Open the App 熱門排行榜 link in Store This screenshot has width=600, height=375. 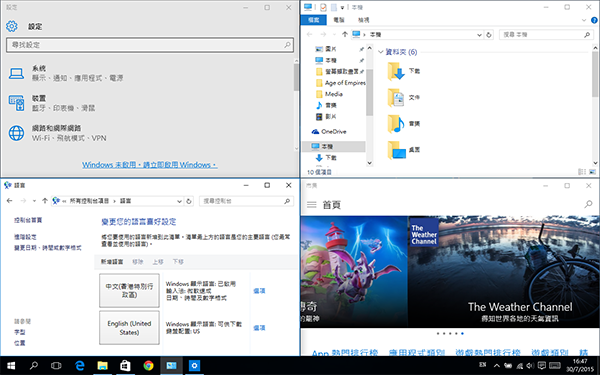coord(345,352)
